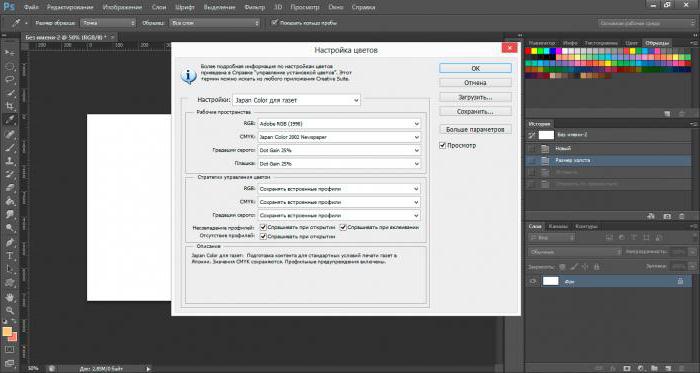700x373 pixels.
Task: Uncheck the Просмотр checkbox
Action: [442, 145]
